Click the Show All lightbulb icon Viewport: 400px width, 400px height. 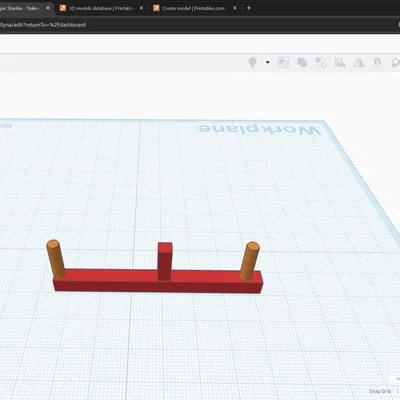pos(252,62)
